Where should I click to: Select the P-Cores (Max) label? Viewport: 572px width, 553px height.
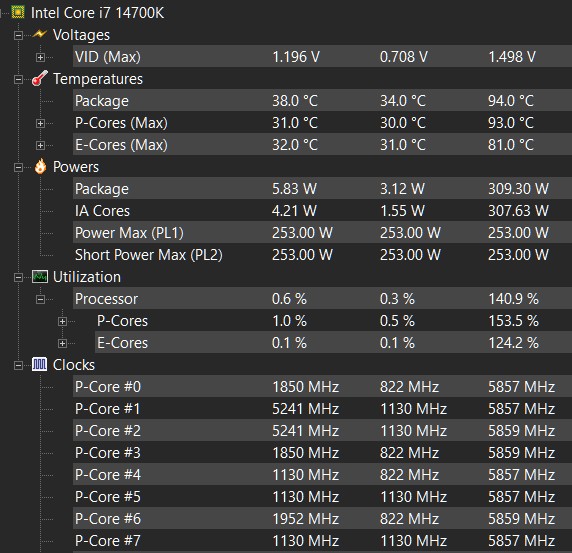[121, 123]
